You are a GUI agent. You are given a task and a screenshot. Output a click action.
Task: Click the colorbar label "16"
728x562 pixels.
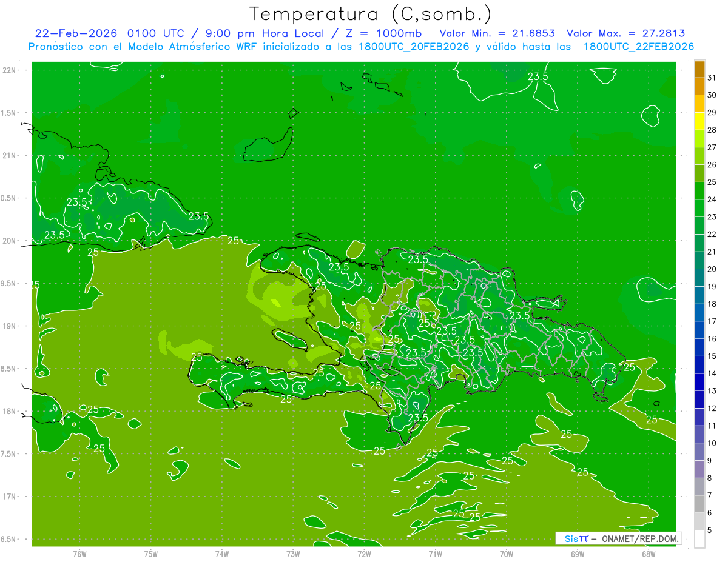[712, 339]
